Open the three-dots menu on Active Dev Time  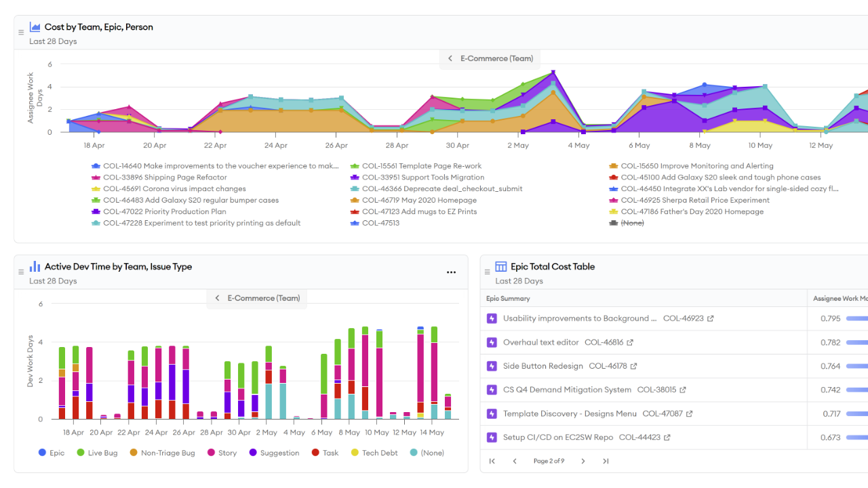click(x=451, y=272)
